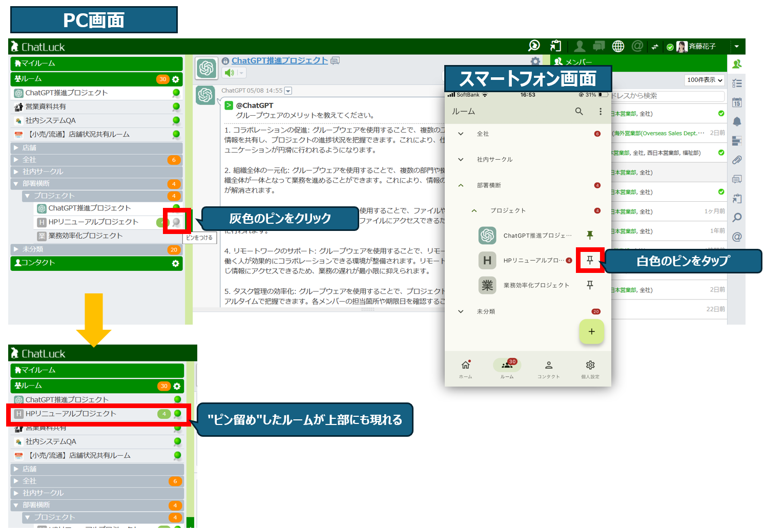The width and height of the screenshot is (765, 532).
Task: Click the address search field in members panel
Action: tap(667, 96)
